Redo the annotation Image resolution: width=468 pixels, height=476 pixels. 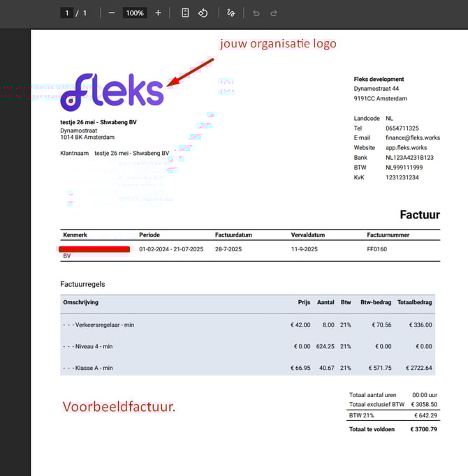click(274, 13)
